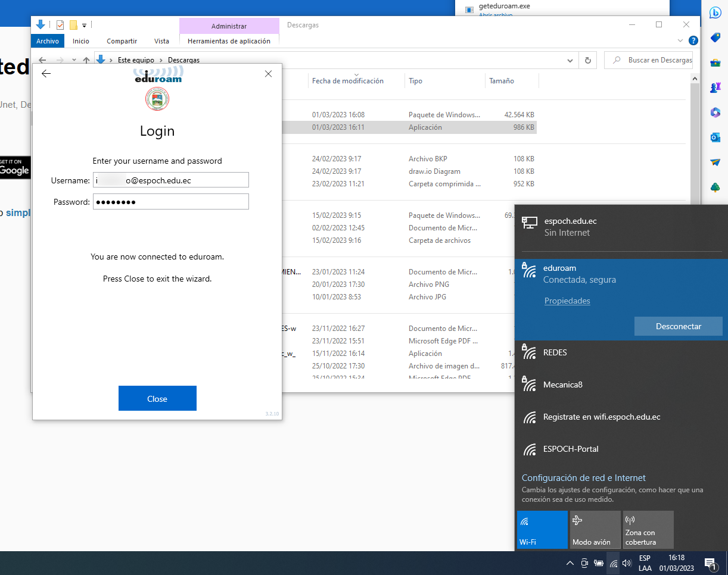728x575 pixels.
Task: Toggle the Modo avión tile
Action: [x=595, y=530]
